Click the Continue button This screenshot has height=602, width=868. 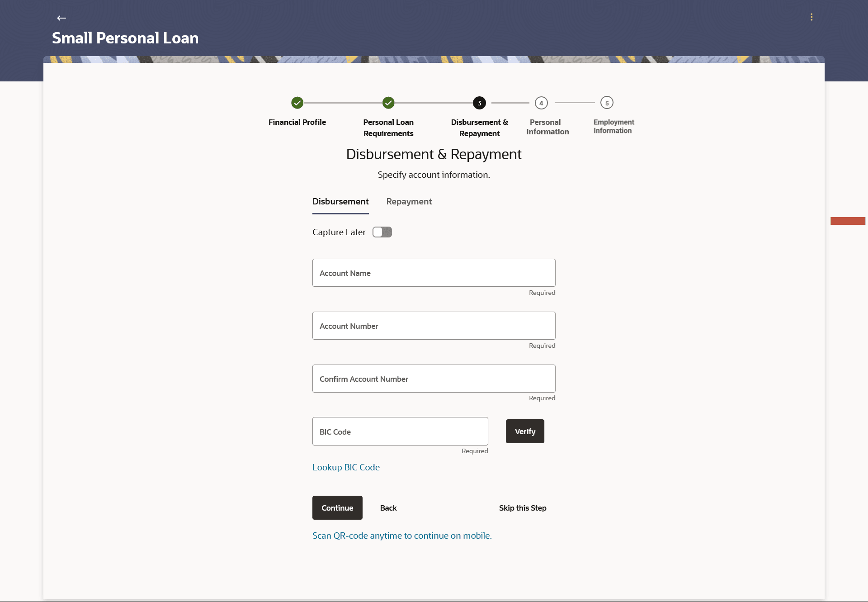337,508
